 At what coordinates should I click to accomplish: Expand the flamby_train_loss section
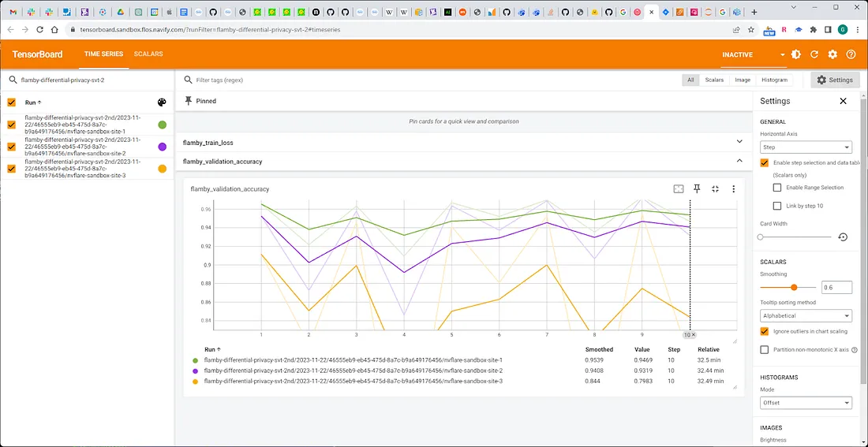point(464,142)
